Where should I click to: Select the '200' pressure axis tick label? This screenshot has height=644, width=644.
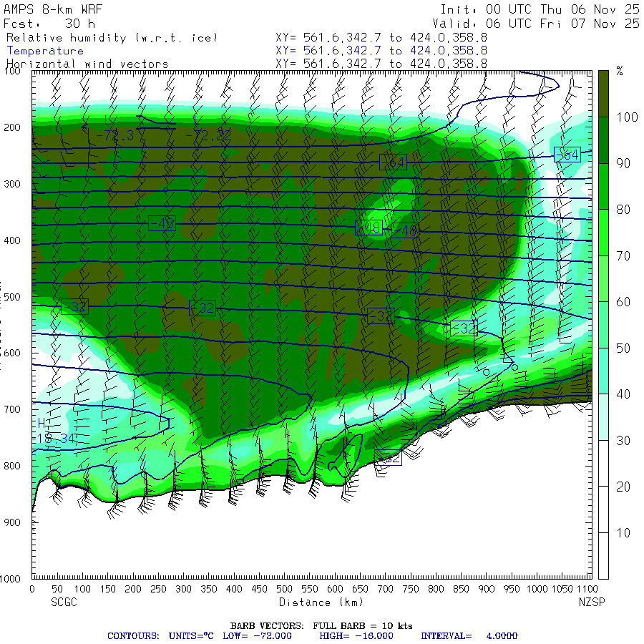click(x=12, y=127)
